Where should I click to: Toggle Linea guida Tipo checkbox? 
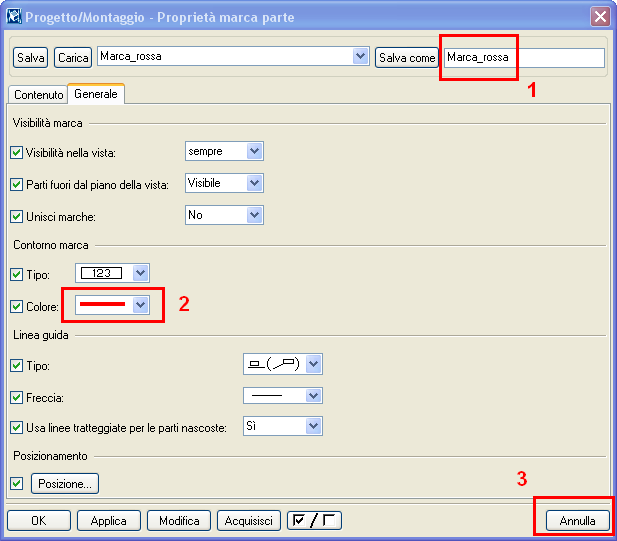coord(17,366)
